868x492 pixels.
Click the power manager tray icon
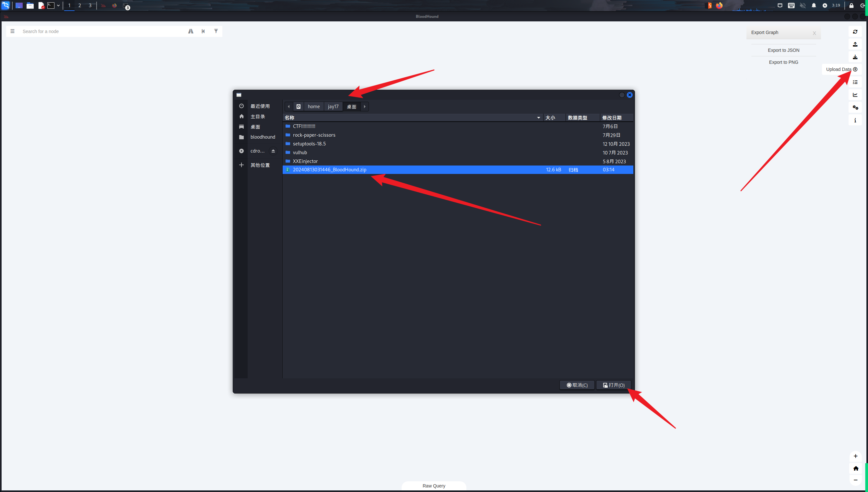click(825, 6)
